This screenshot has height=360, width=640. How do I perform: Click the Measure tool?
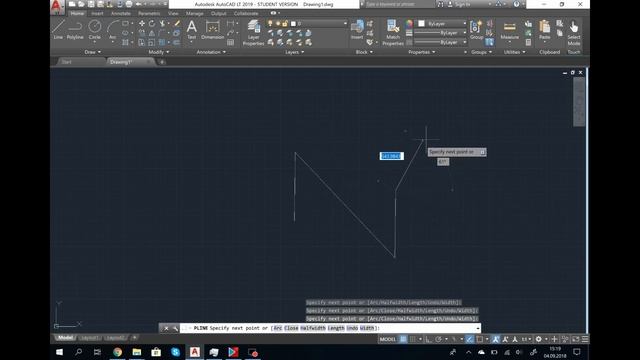[509, 29]
